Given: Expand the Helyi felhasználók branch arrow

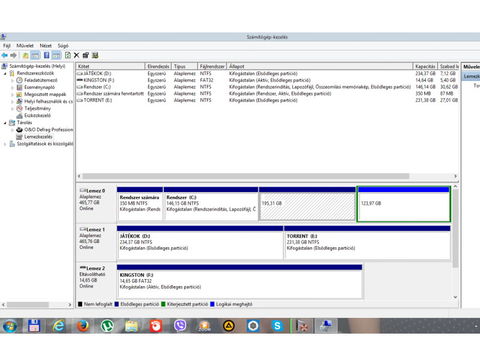Looking at the screenshot, I should tap(12, 102).
